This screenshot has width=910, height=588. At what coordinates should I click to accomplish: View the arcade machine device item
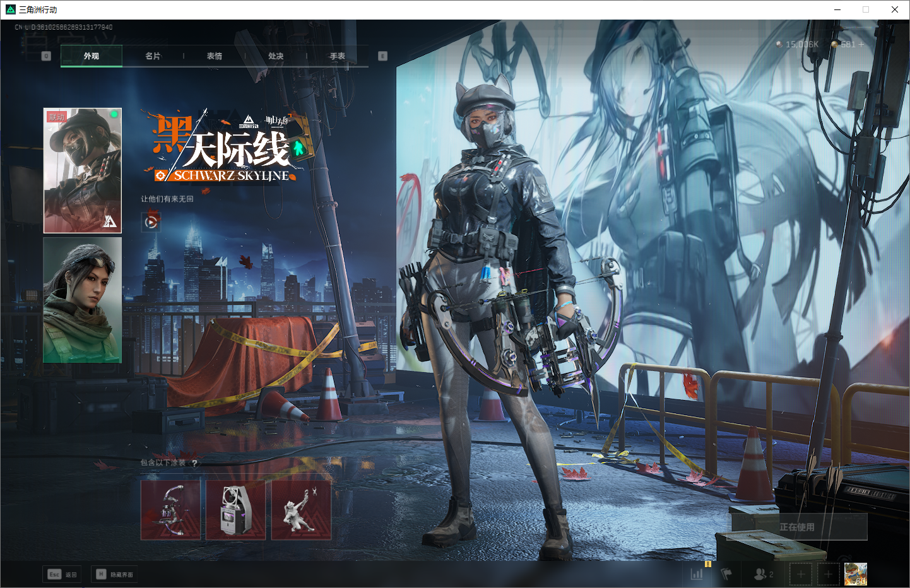click(x=236, y=510)
